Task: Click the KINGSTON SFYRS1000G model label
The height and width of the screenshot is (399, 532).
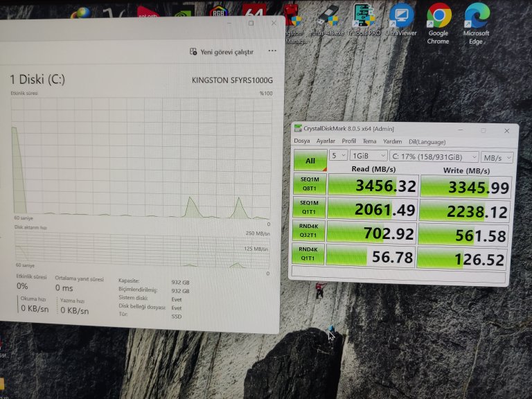Action: click(232, 80)
